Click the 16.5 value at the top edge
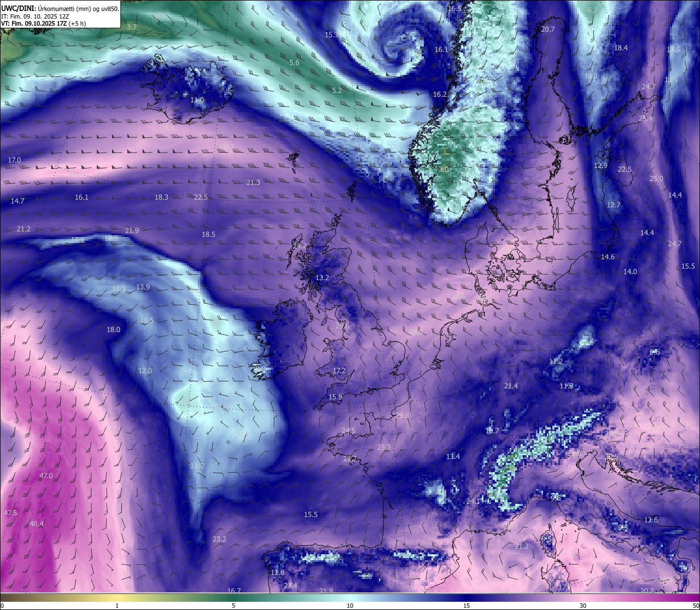This screenshot has height=610, width=700. pos(454,8)
